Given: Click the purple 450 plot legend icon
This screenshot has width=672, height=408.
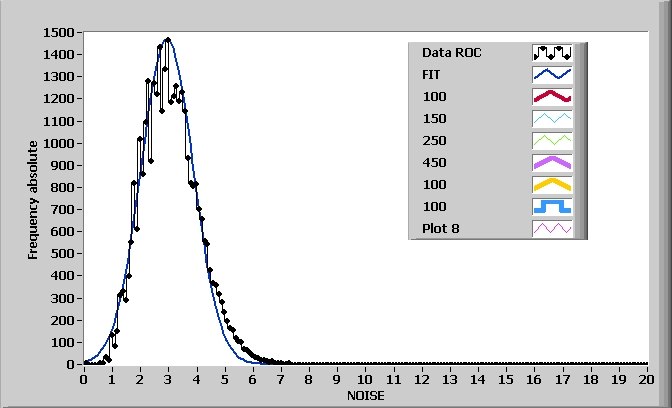Looking at the screenshot, I should (x=552, y=163).
